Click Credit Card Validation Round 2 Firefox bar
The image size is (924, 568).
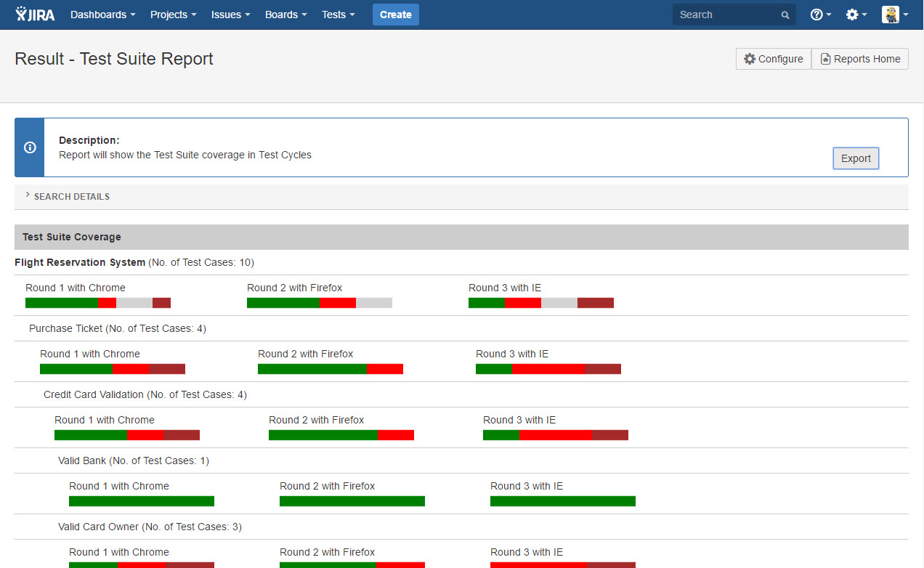341,435
